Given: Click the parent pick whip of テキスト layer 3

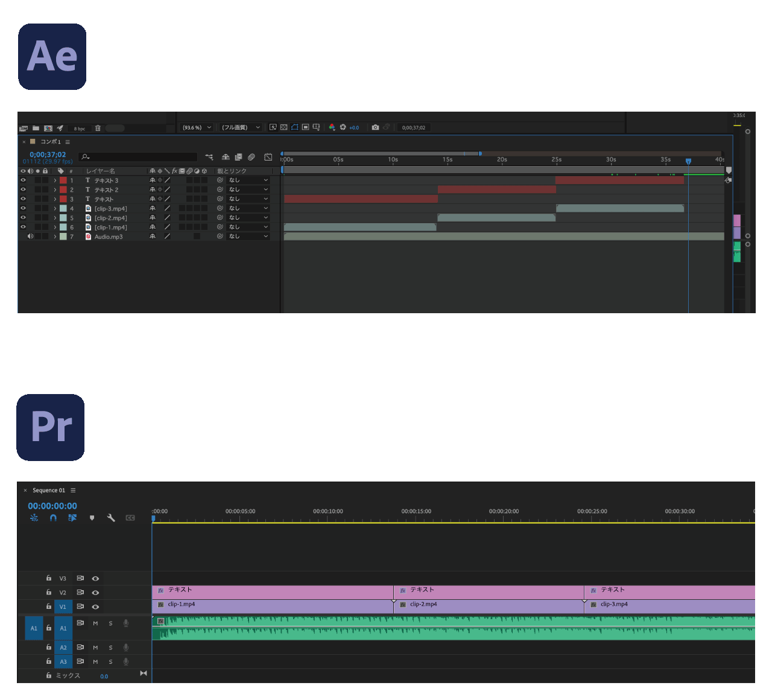Looking at the screenshot, I should coord(220,199).
